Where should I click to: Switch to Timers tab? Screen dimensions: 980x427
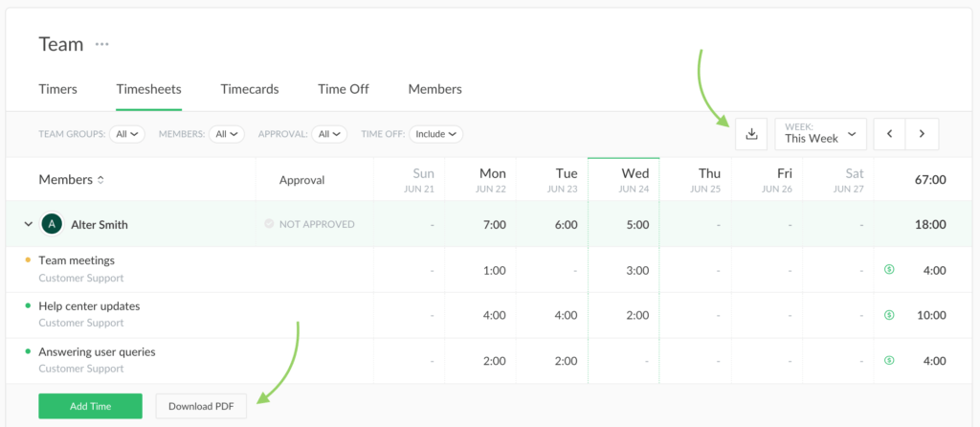(58, 89)
